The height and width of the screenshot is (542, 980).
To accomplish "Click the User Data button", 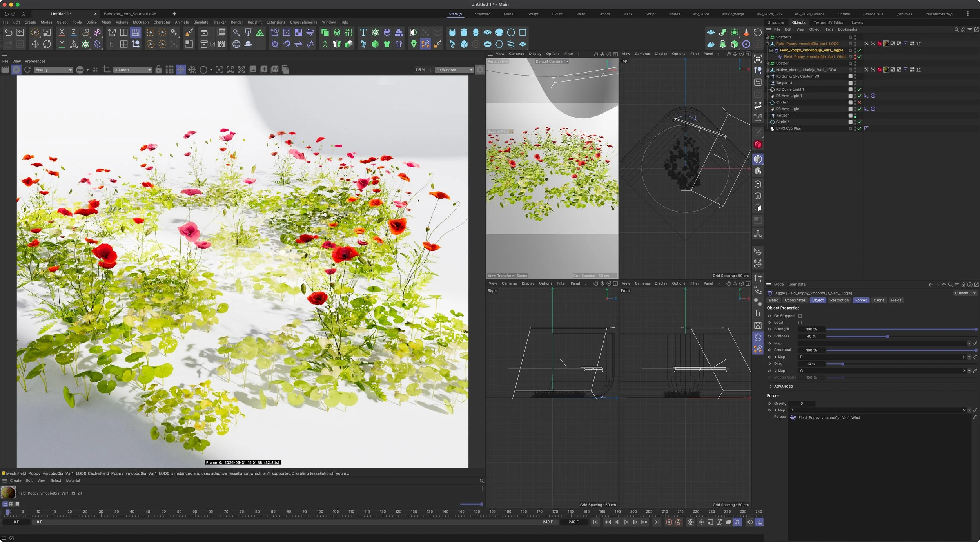I will tap(797, 285).
